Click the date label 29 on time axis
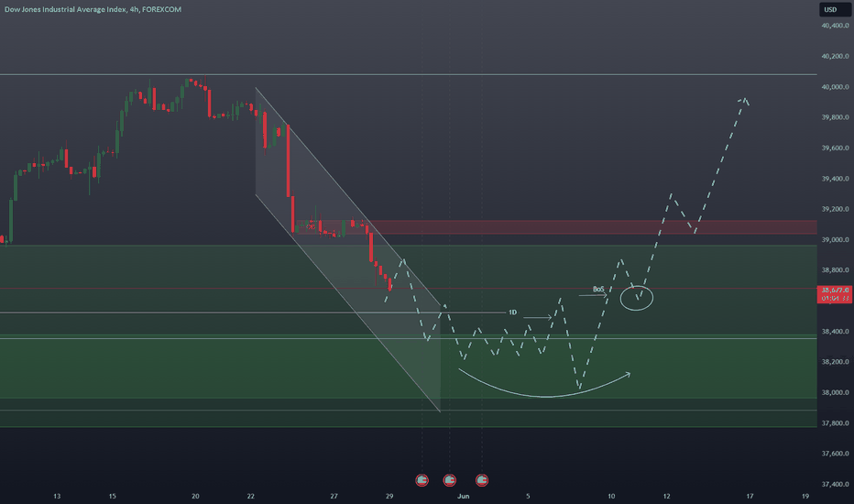 pos(389,497)
